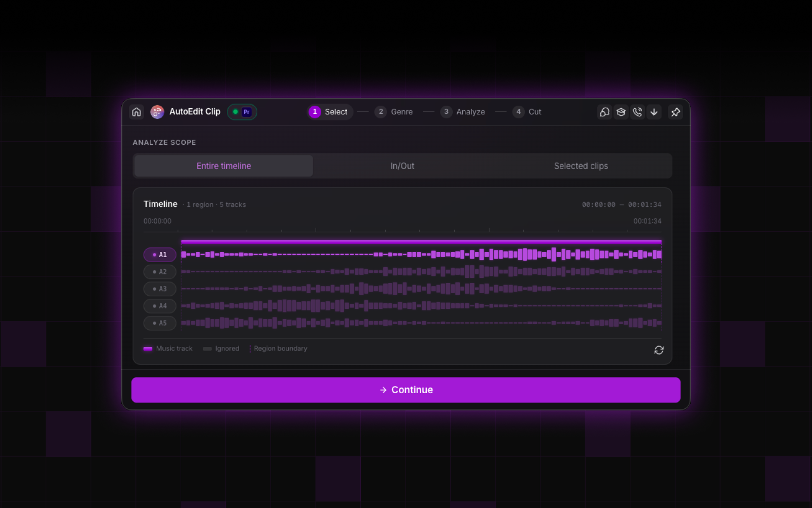
Task: Refresh the timeline with the reload icon
Action: tap(659, 350)
